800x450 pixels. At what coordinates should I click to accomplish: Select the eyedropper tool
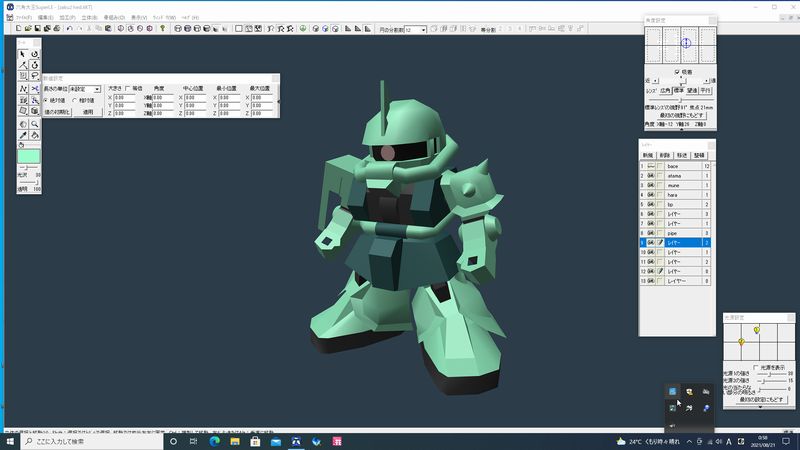coord(23,136)
